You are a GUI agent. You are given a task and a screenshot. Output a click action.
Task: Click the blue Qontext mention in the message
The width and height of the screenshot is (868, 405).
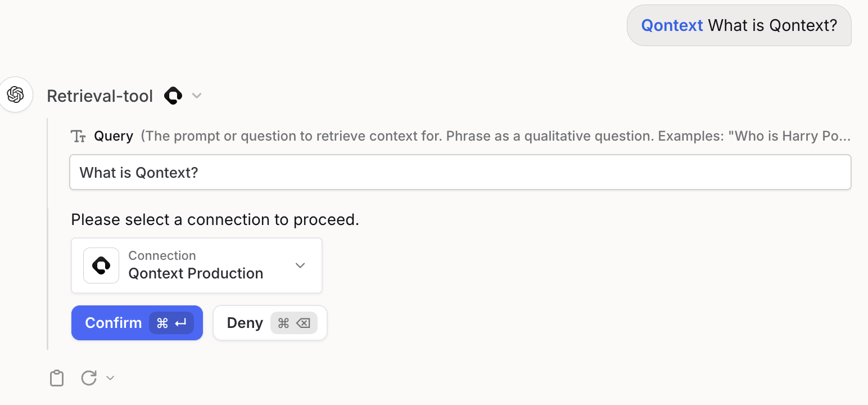point(672,25)
